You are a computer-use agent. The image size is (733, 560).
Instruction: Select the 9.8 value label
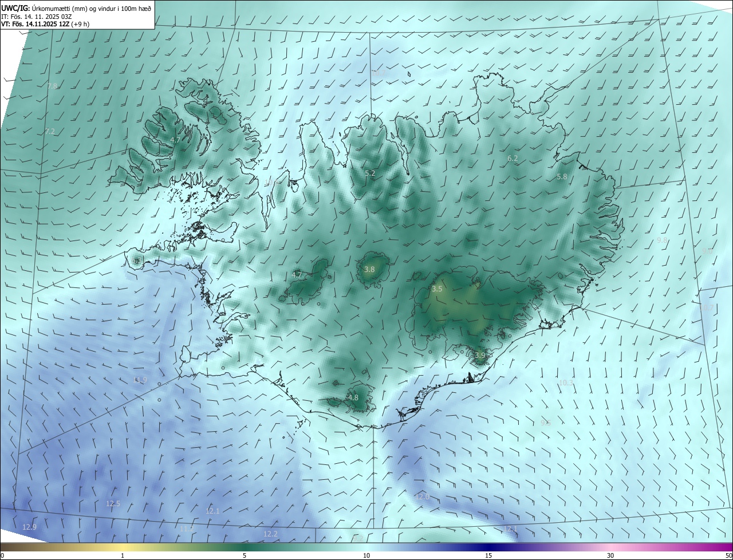pos(662,240)
